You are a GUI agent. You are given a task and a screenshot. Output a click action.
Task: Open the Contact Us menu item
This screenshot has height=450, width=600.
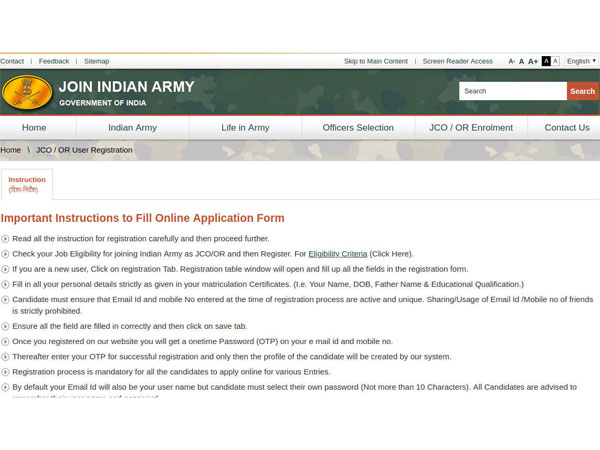point(567,127)
